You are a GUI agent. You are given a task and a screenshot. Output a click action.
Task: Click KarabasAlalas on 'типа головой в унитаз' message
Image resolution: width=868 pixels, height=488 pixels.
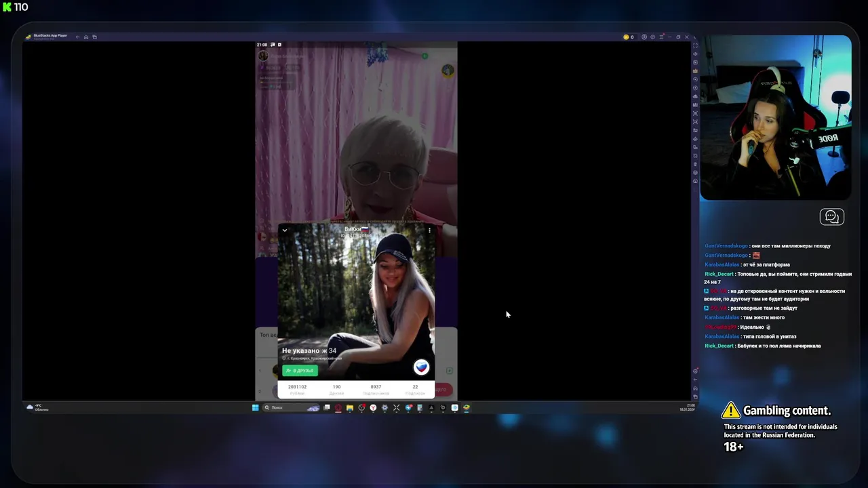[722, 336]
